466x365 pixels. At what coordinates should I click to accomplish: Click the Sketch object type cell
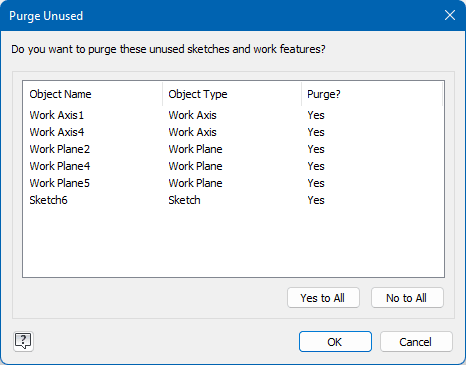point(184,200)
